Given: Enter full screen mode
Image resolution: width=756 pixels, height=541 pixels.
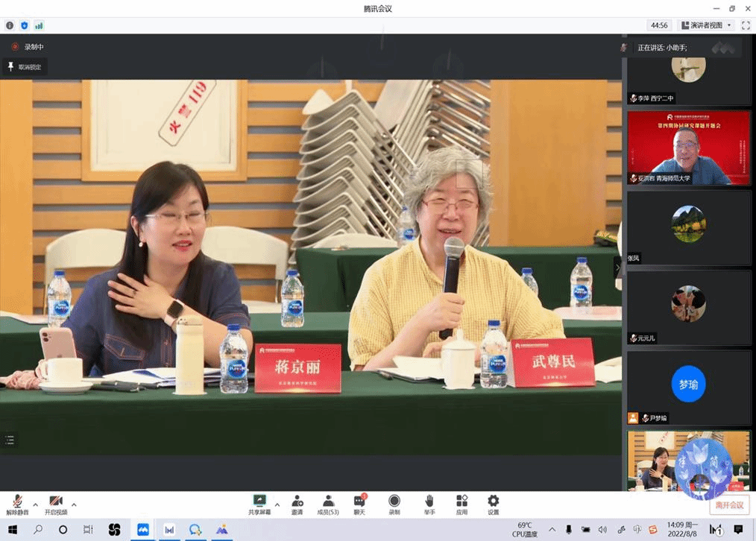Looking at the screenshot, I should click(746, 25).
